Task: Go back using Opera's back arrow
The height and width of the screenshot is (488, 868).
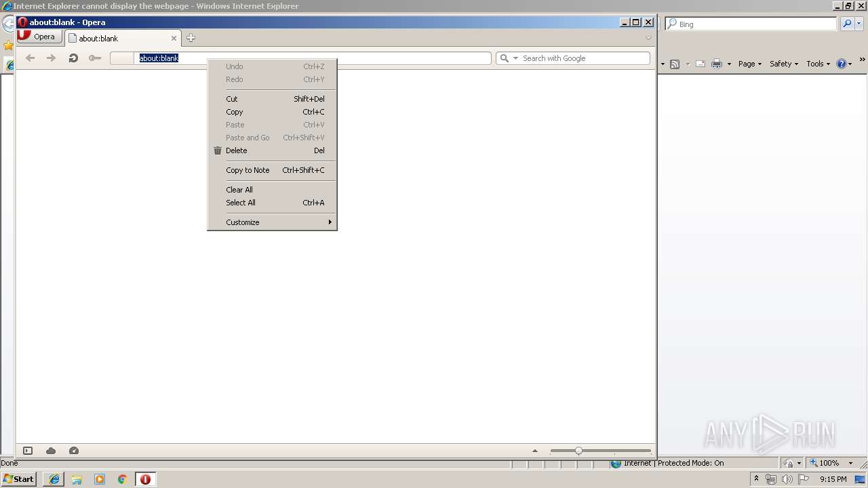Action: [x=30, y=58]
